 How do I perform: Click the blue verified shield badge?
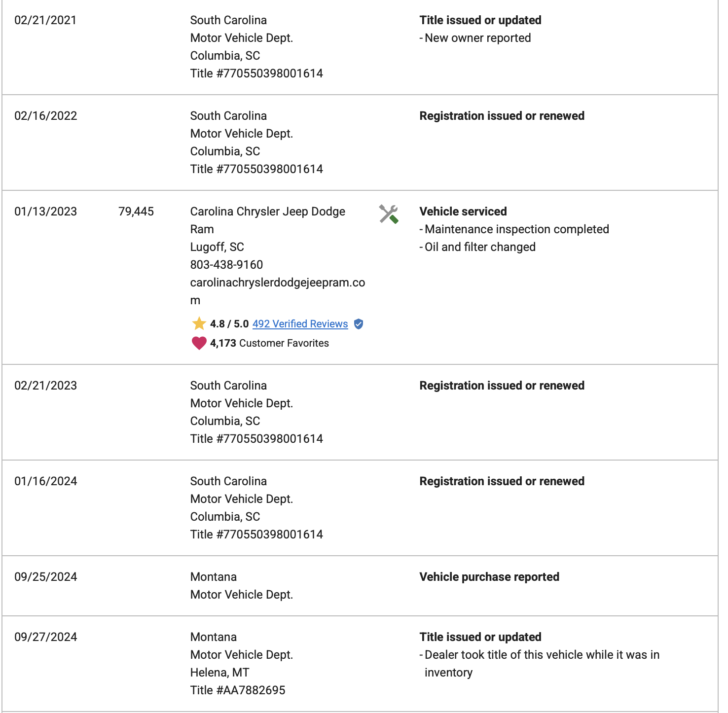(x=359, y=324)
